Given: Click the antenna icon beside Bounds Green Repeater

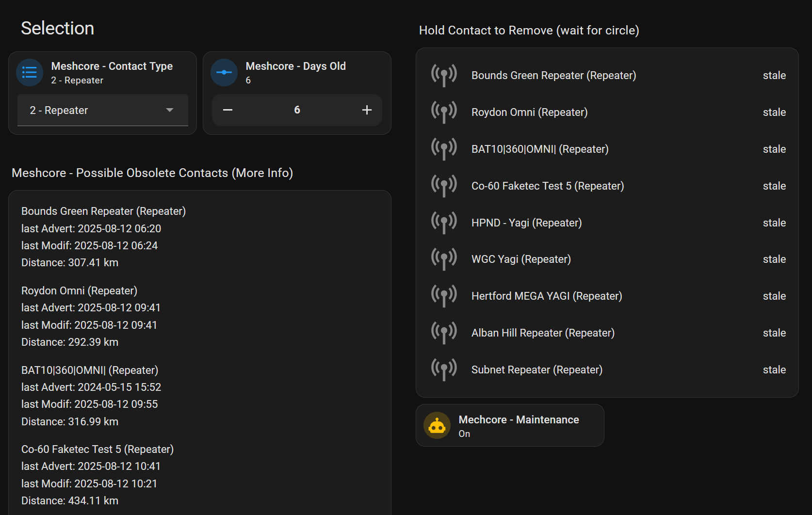Looking at the screenshot, I should point(443,75).
